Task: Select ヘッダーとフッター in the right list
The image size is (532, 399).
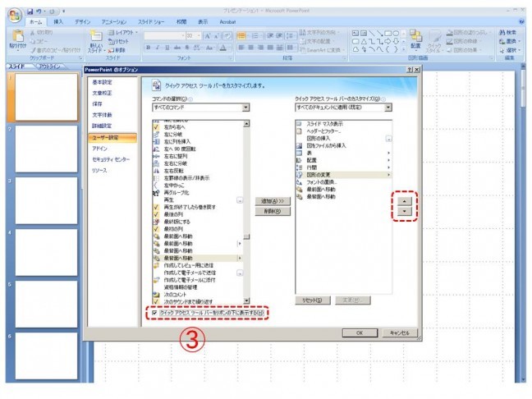Action: click(324, 131)
